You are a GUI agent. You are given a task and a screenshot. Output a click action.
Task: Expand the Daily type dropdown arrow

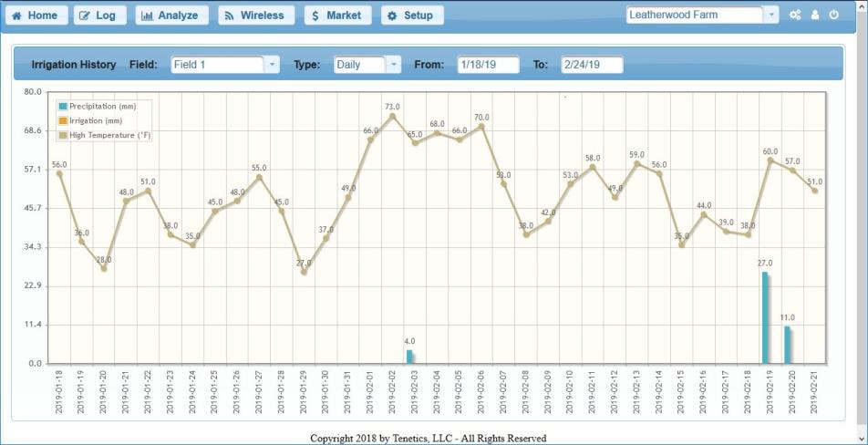(x=393, y=65)
